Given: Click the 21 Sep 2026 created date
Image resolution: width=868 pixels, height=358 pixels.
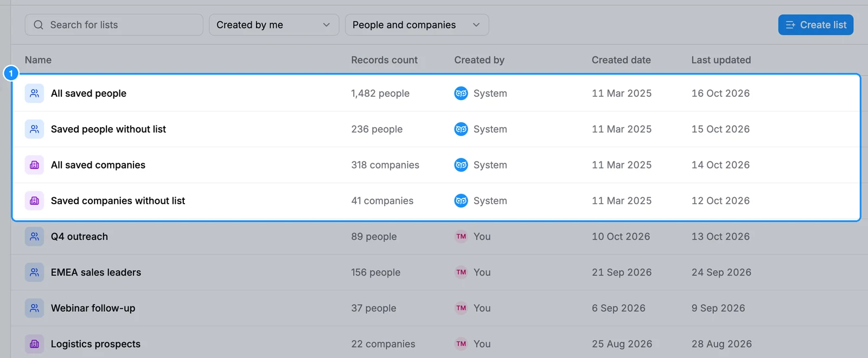Looking at the screenshot, I should click(x=622, y=273).
